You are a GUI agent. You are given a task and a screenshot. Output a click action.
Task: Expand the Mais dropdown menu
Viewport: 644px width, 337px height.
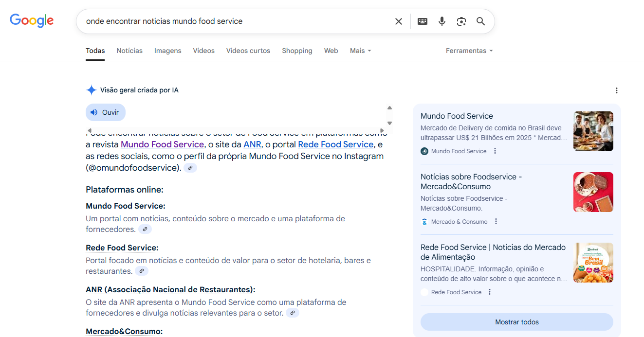[x=361, y=51]
